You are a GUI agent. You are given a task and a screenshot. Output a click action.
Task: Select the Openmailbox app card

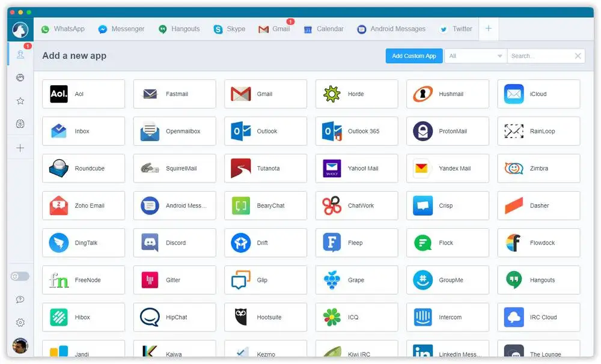174,131
